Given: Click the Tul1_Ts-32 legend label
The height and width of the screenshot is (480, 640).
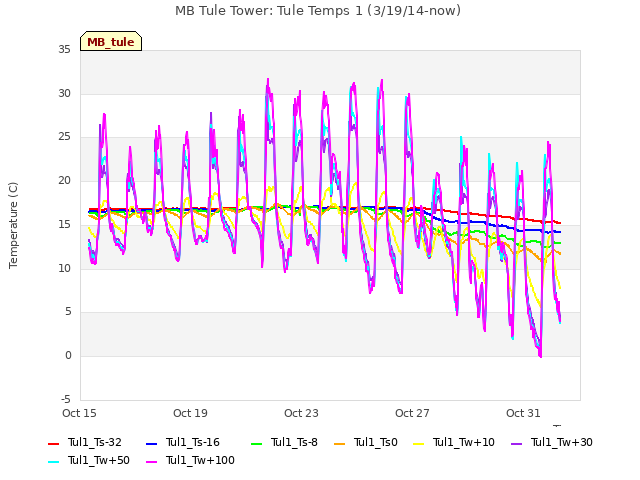Looking at the screenshot, I should (95, 442).
